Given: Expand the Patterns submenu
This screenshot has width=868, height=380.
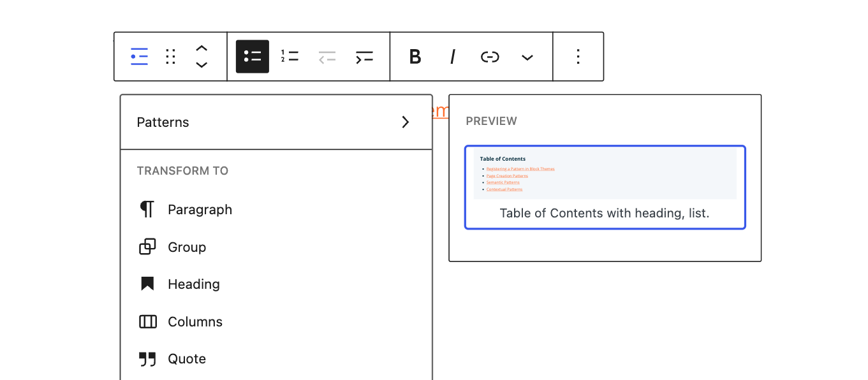Looking at the screenshot, I should (276, 122).
